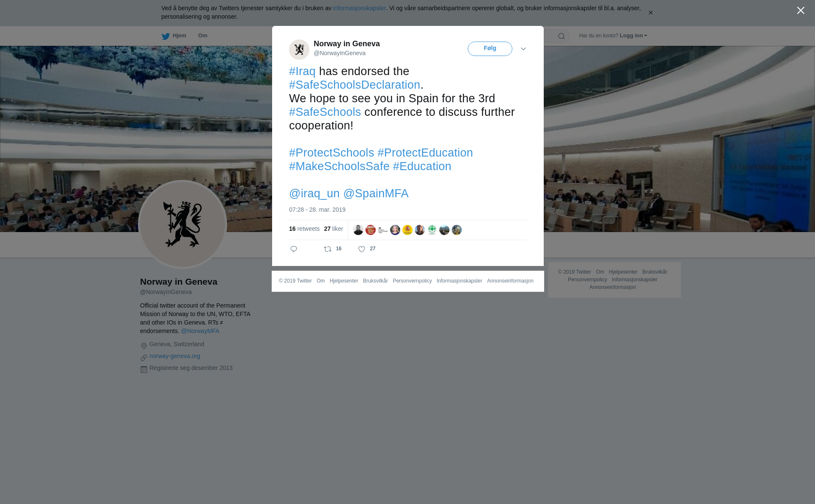
Task: Open the #SafeSchoolsDeclaration hashtag
Action: pyautogui.click(x=354, y=85)
